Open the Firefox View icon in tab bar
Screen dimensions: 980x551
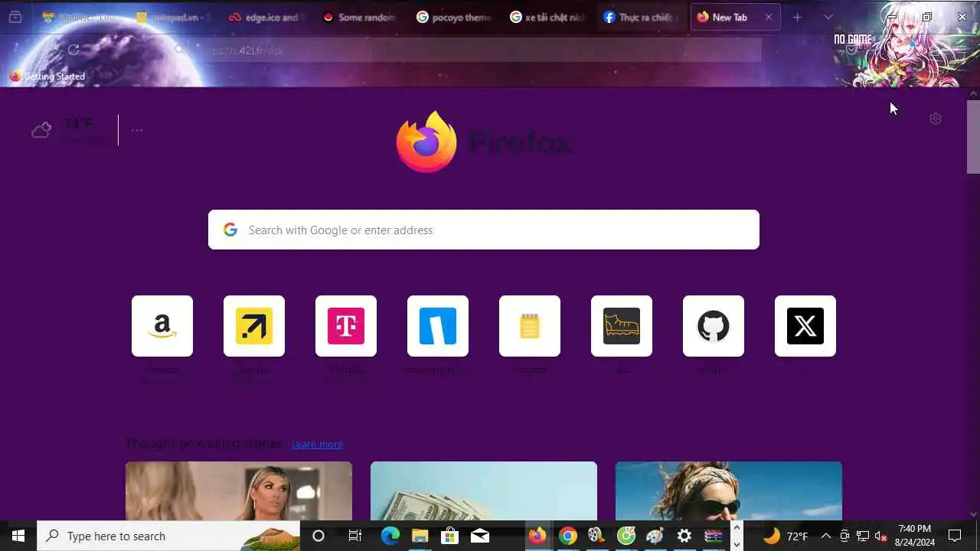coord(15,17)
